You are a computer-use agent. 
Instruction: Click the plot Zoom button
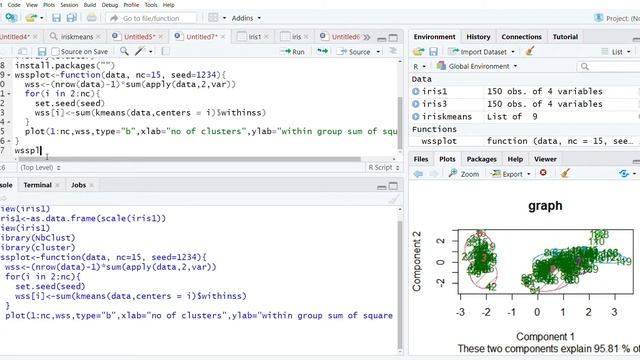click(464, 174)
